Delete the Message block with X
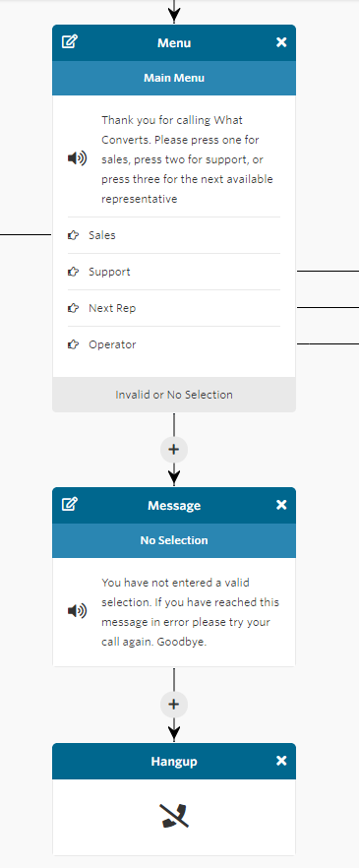This screenshot has height=868, width=359. pos(281,504)
